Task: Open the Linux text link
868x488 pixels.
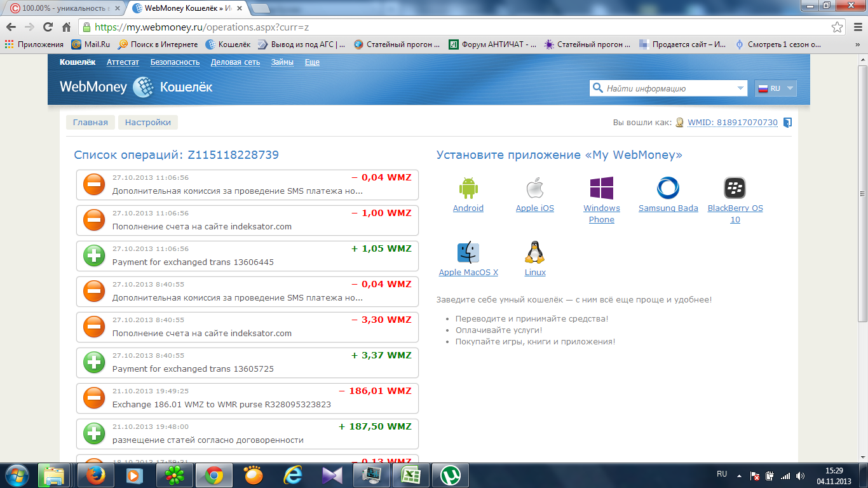Action: coord(535,273)
